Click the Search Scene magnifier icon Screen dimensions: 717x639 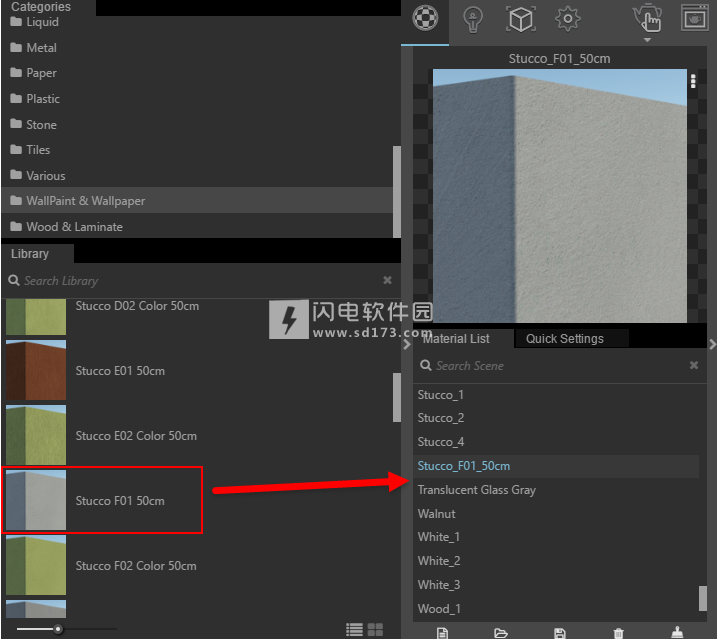[x=426, y=365]
